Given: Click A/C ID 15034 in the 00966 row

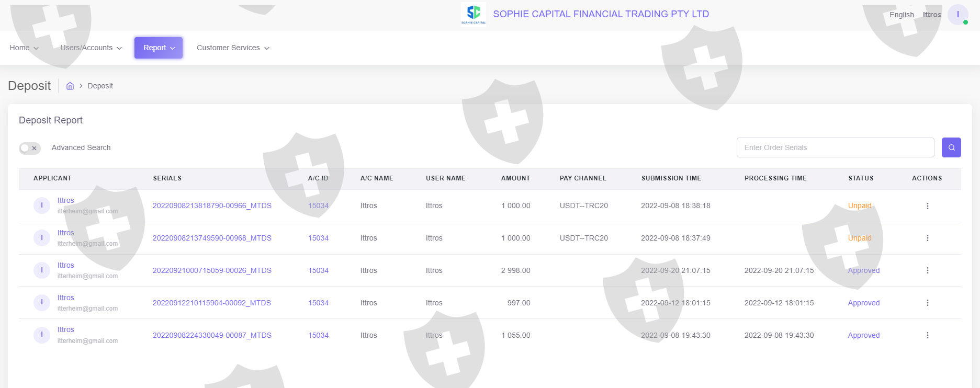Looking at the screenshot, I should tap(318, 206).
